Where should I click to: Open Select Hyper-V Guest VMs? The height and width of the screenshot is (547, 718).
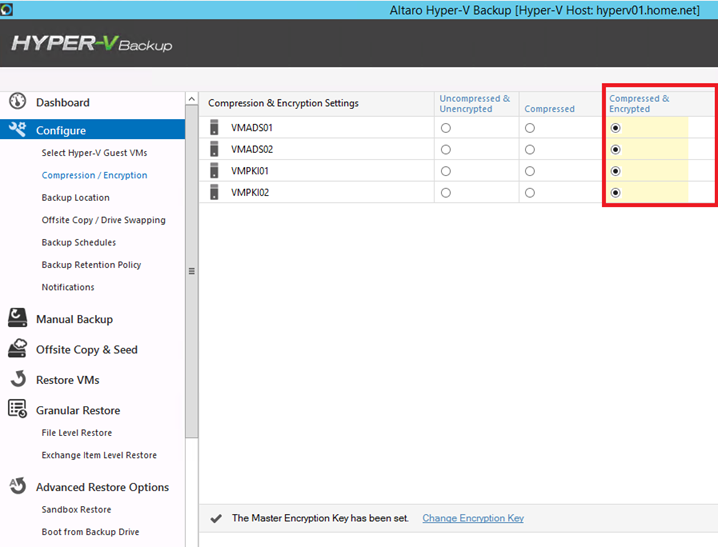[94, 153]
